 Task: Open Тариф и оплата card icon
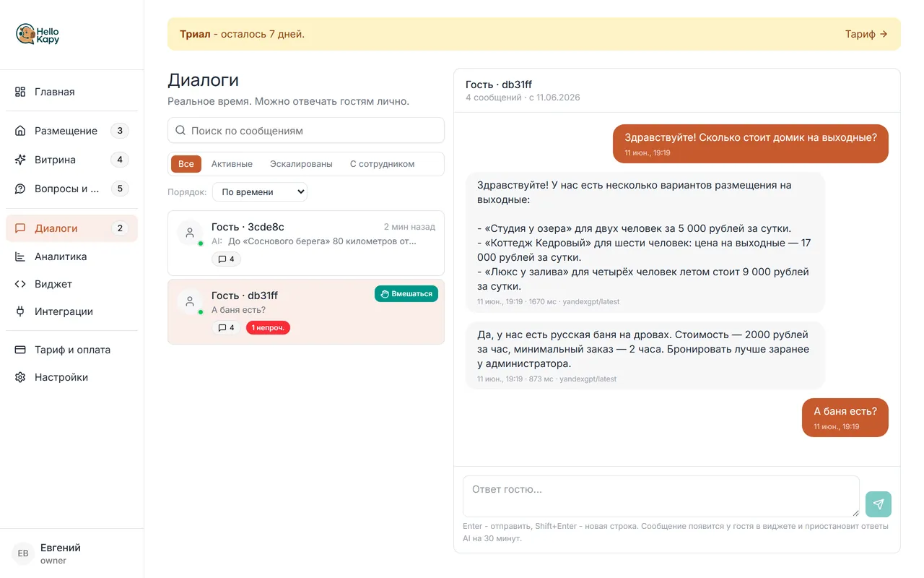point(20,350)
